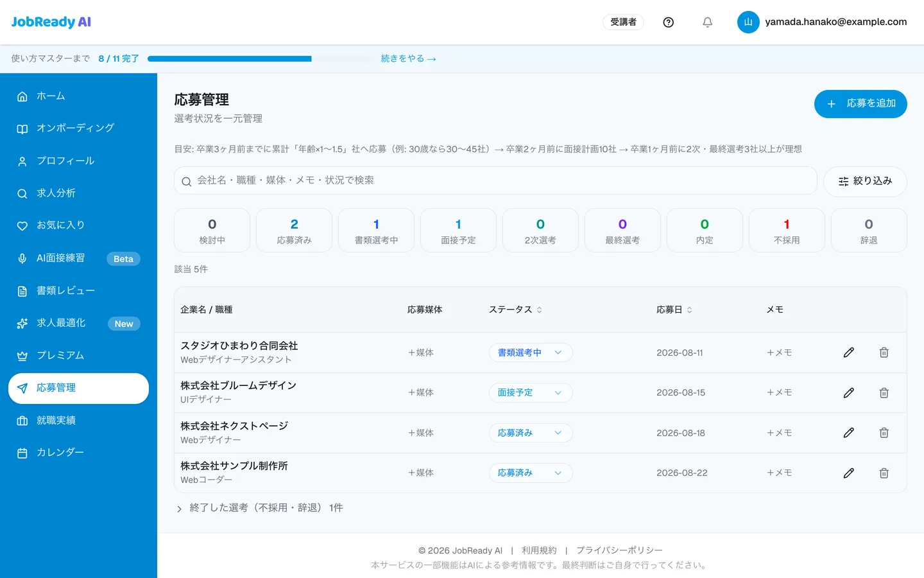This screenshot has height=578, width=924.
Task: Filter by 内定 status card
Action: click(x=705, y=231)
